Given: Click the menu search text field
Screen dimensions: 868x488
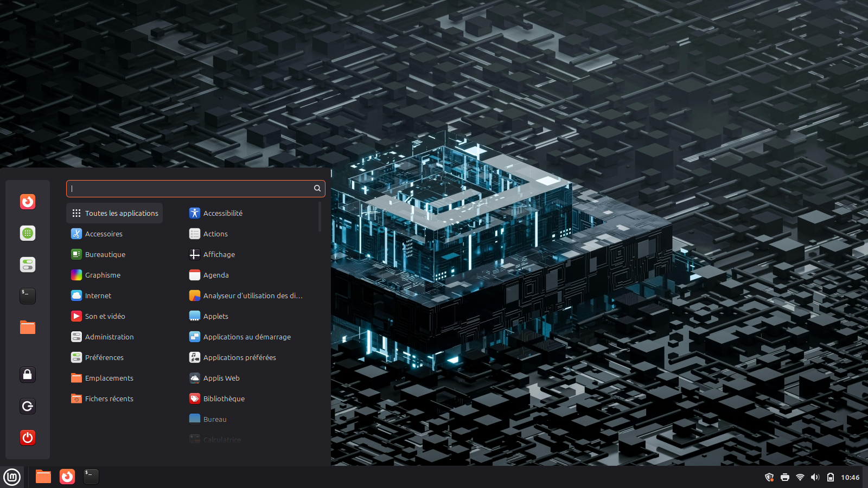Looking at the screenshot, I should [190, 189].
